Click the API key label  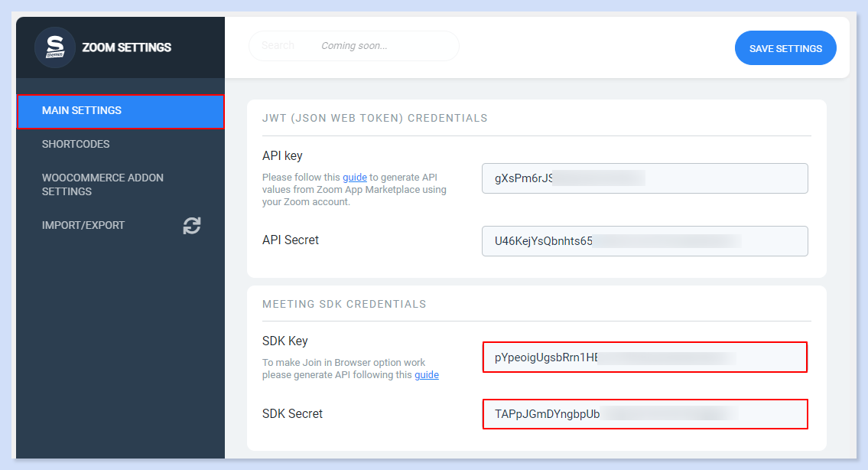[x=282, y=155]
